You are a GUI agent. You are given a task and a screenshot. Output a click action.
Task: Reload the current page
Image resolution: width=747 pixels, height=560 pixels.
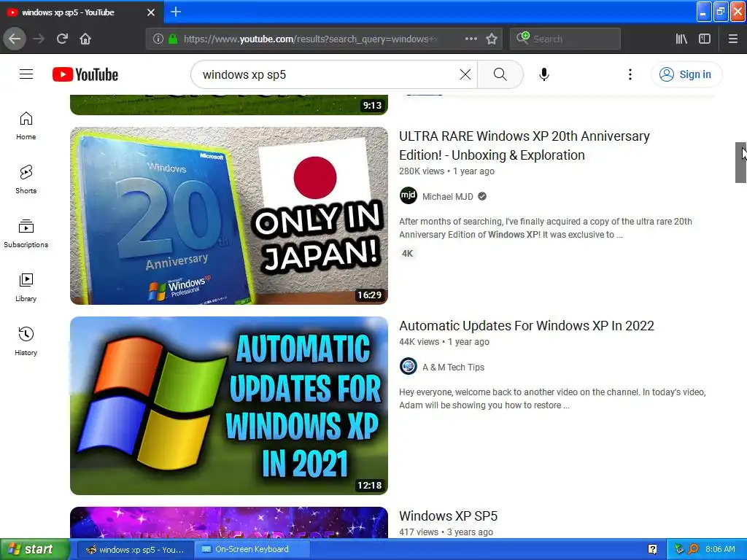pos(62,39)
